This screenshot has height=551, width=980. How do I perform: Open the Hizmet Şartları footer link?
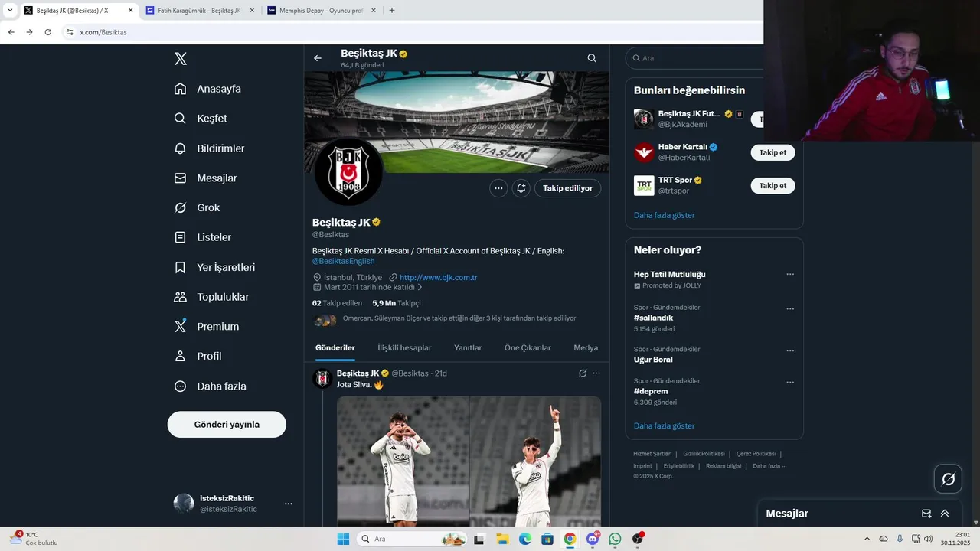click(x=652, y=454)
